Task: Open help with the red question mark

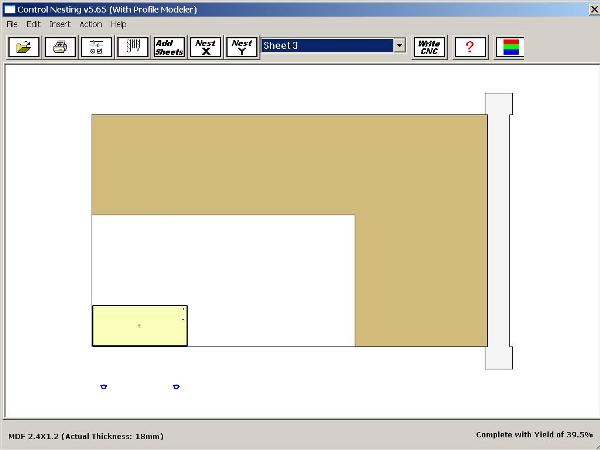Action: 470,46
